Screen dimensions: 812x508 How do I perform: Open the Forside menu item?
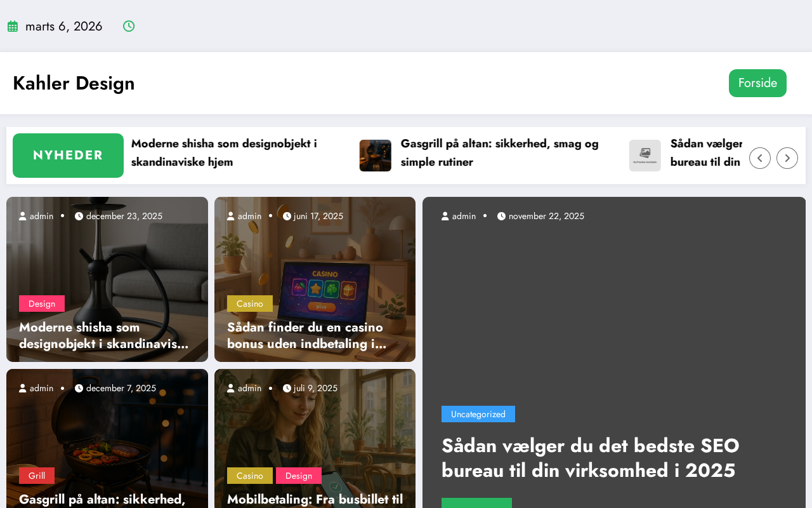click(x=757, y=83)
